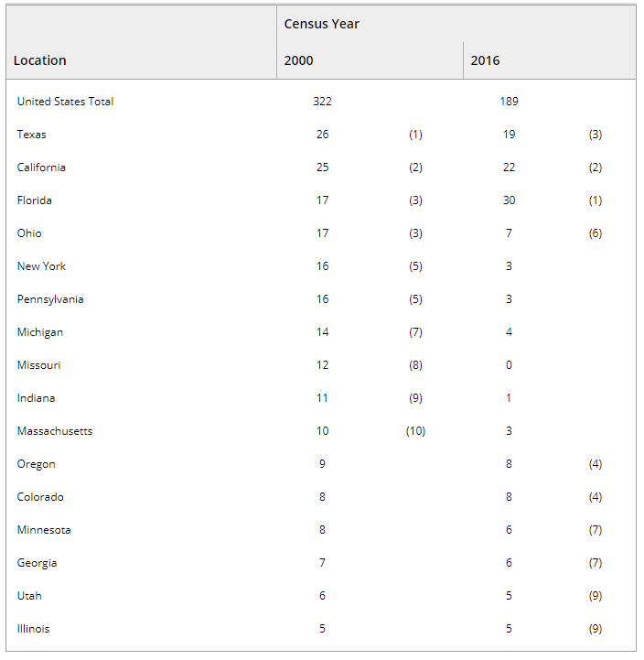Select the California location cell
This screenshot has height=660, width=644.
[41, 168]
